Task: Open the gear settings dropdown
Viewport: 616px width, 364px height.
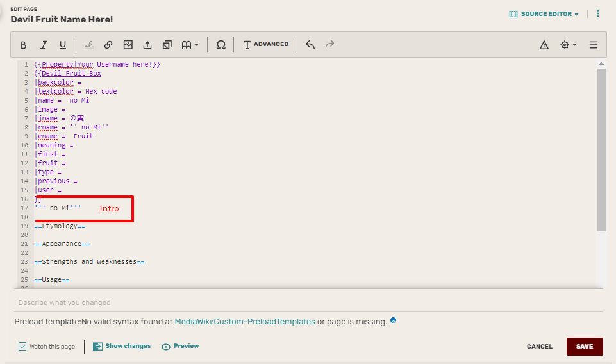Action: point(568,45)
